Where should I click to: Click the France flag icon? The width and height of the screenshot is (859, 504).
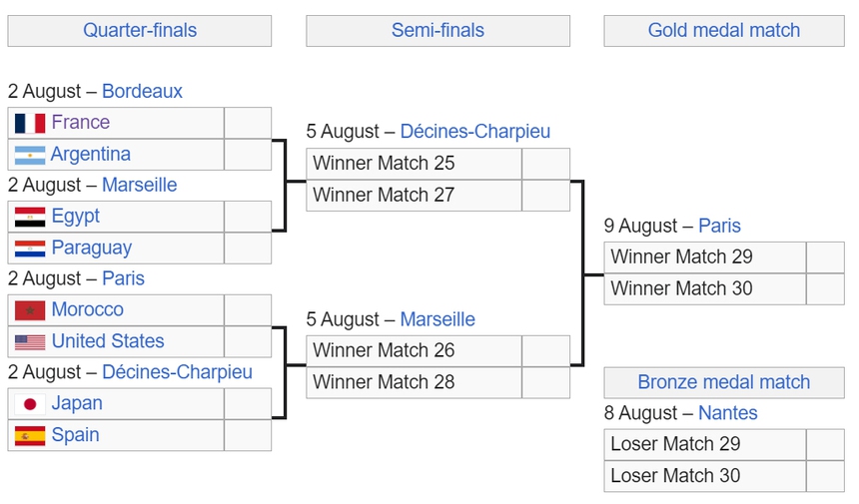click(30, 123)
